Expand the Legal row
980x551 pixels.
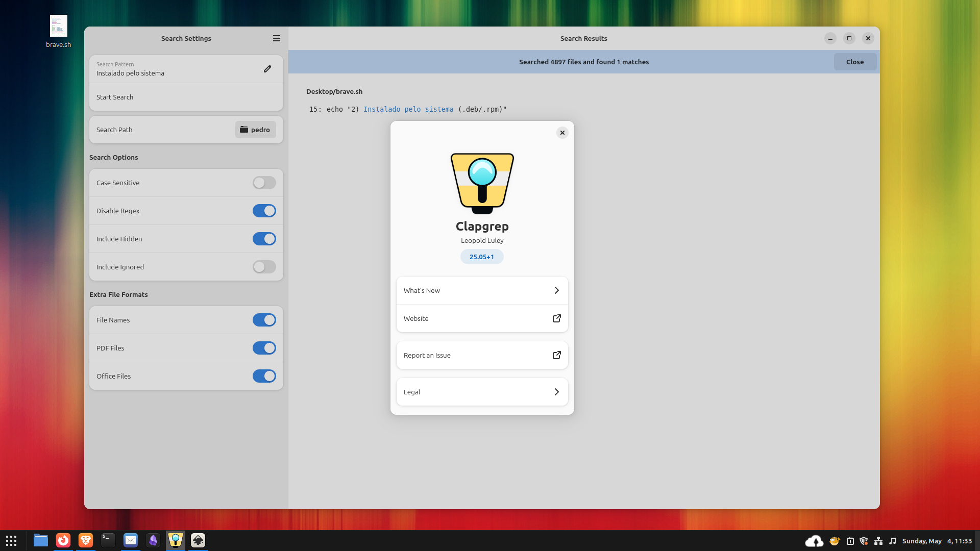482,392
